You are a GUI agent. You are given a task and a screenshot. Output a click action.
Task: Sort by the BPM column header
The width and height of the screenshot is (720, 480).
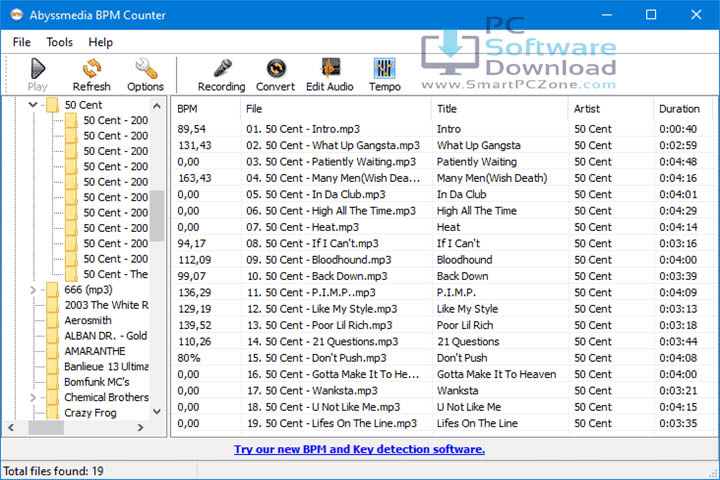tap(187, 109)
